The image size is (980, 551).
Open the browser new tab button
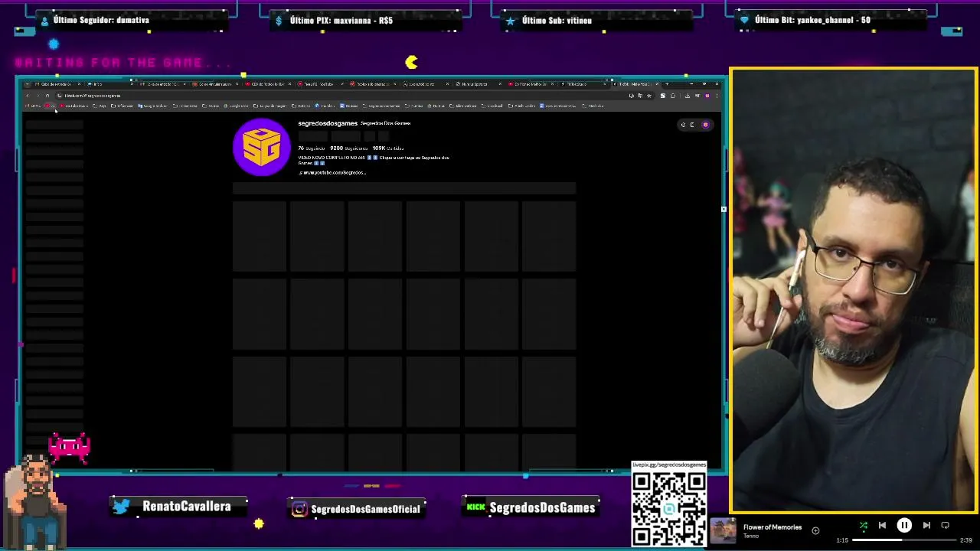(666, 83)
